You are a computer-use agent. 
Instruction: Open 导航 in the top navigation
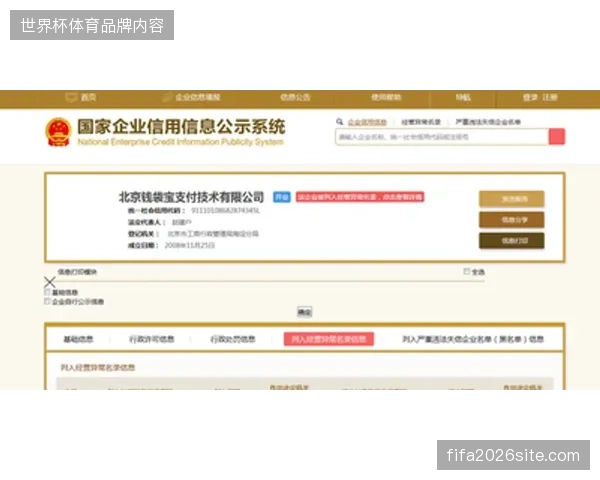463,97
